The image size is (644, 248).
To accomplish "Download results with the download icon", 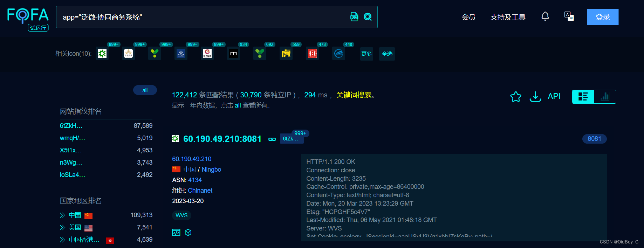I will (535, 96).
